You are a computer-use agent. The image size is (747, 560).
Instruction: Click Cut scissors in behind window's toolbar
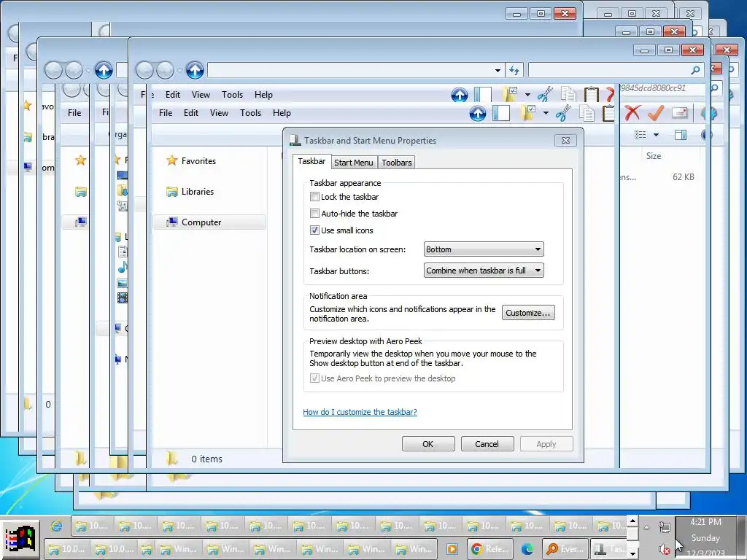(545, 95)
